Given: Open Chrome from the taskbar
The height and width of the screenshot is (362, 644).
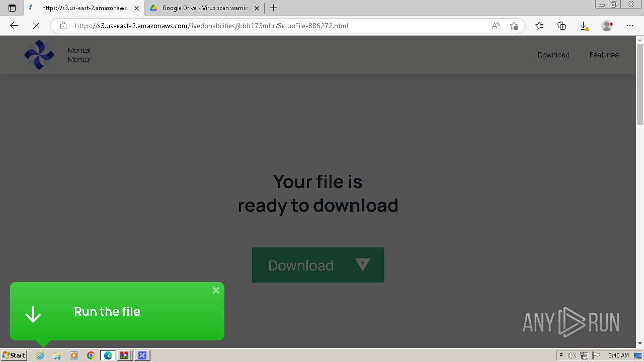Looking at the screenshot, I should (91, 355).
